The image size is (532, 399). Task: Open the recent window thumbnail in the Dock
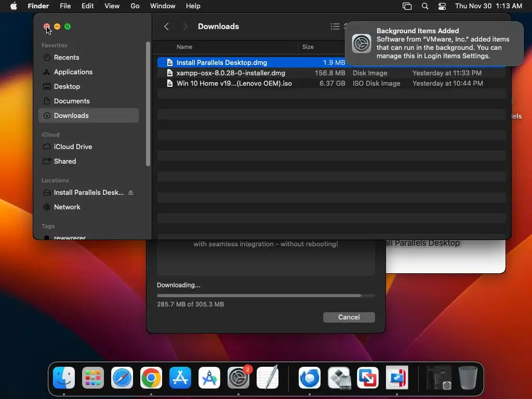pos(439,378)
